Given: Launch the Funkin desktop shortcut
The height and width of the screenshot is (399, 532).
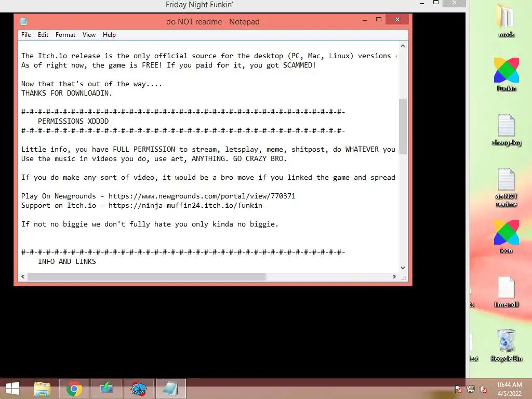Looking at the screenshot, I should pyautogui.click(x=506, y=75).
